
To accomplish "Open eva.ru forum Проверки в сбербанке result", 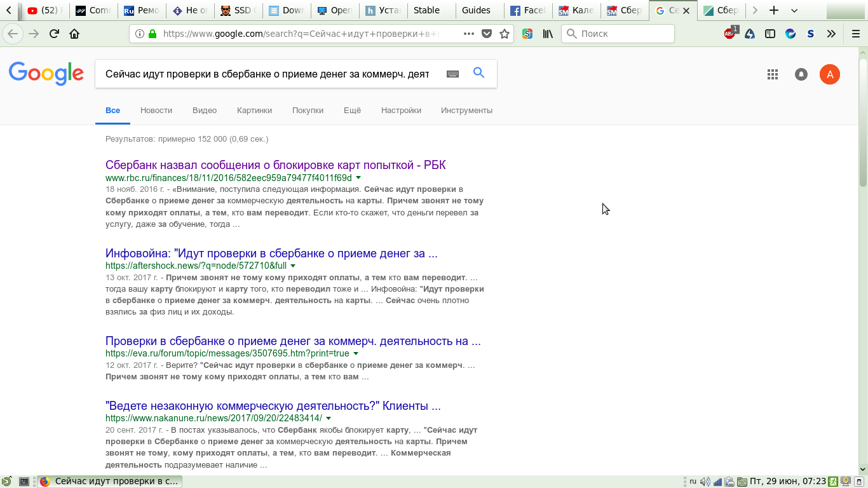I will tap(293, 341).
